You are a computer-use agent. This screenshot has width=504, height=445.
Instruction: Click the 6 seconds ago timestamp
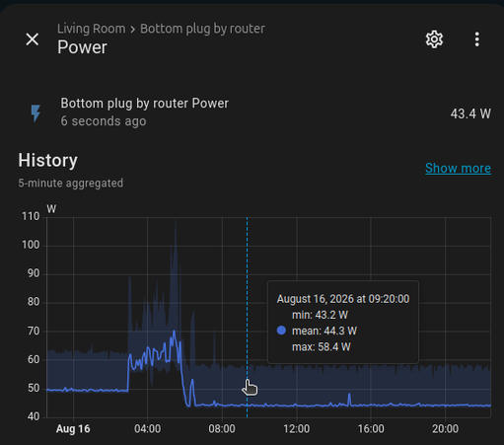click(x=104, y=121)
